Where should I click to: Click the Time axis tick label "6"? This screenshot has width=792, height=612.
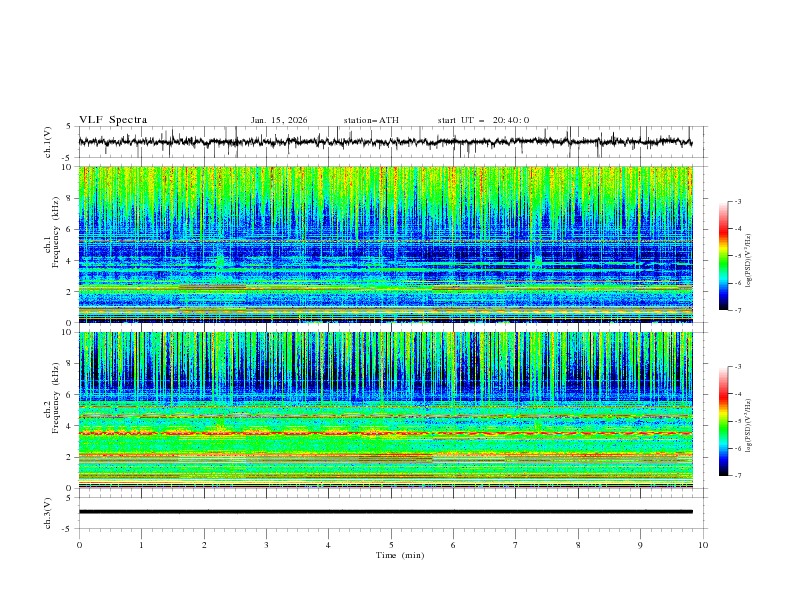pyautogui.click(x=453, y=545)
